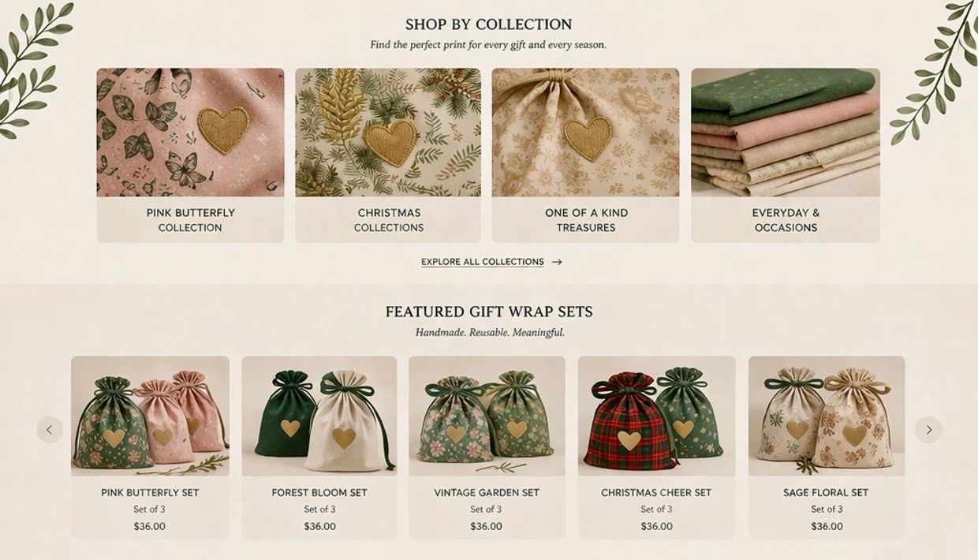Click the arrow beside Explore All Collections
Screen dimensions: 978x560
557,262
